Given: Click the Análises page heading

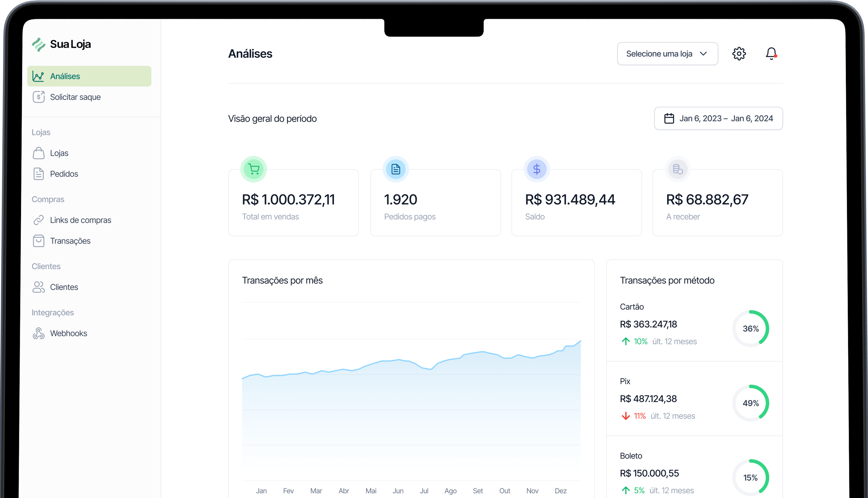Looking at the screenshot, I should pos(250,54).
